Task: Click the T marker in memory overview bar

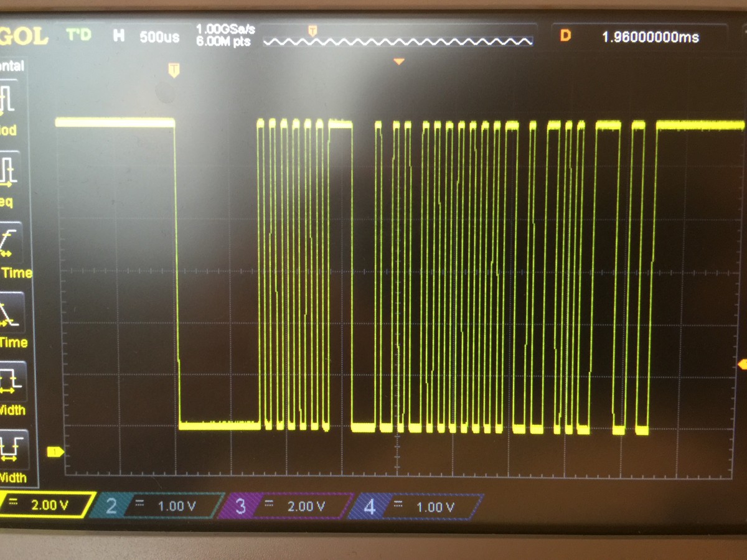Action: 313,30
